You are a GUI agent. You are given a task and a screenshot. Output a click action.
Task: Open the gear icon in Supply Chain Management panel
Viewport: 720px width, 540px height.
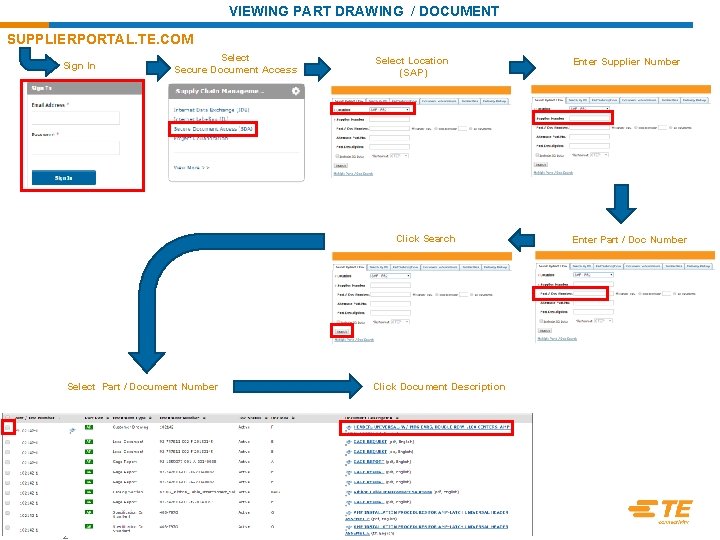point(296,91)
